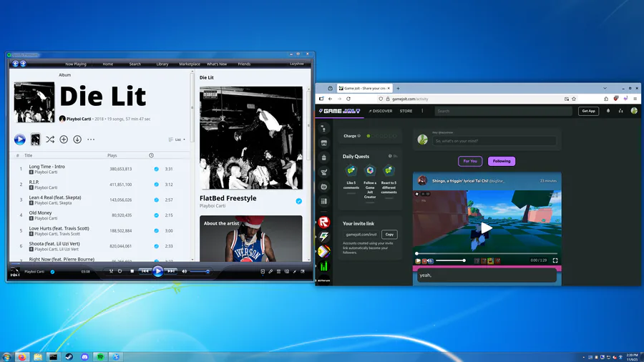This screenshot has width=644, height=362.
Task: Open the Roblox community in Game Jolt sidebar
Action: click(x=324, y=222)
